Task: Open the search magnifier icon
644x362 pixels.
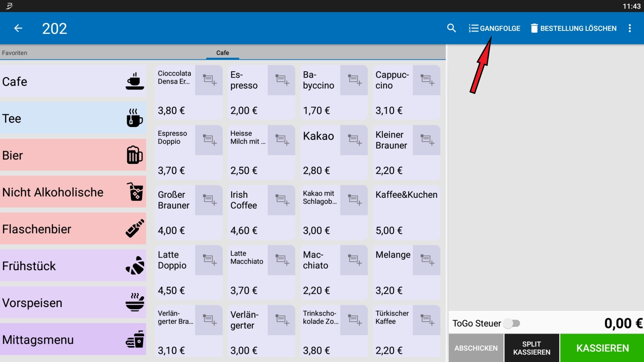Action: point(451,28)
